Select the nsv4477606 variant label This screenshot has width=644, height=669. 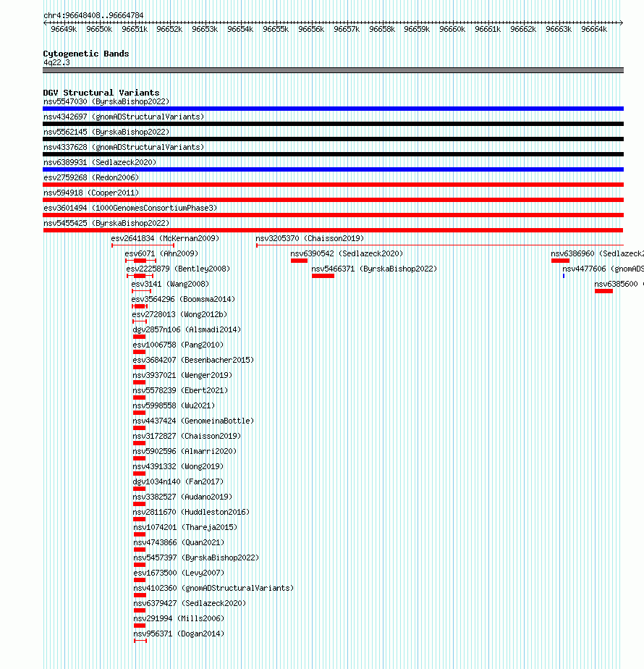603,269
